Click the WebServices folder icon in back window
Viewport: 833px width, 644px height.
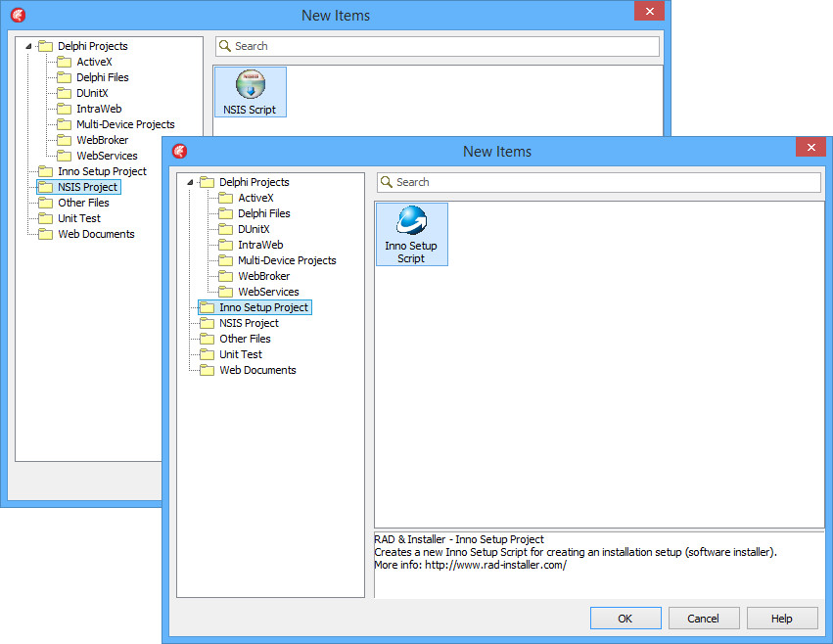tap(65, 156)
